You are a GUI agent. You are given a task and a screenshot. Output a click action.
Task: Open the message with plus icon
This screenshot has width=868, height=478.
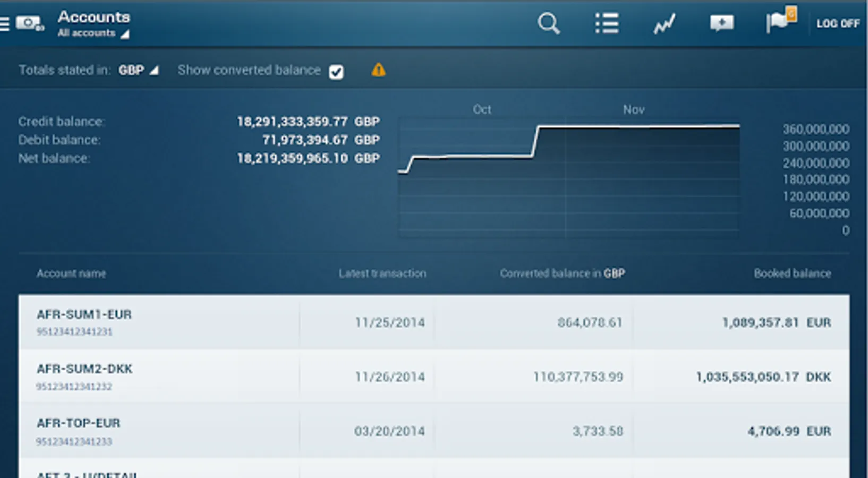tap(722, 23)
